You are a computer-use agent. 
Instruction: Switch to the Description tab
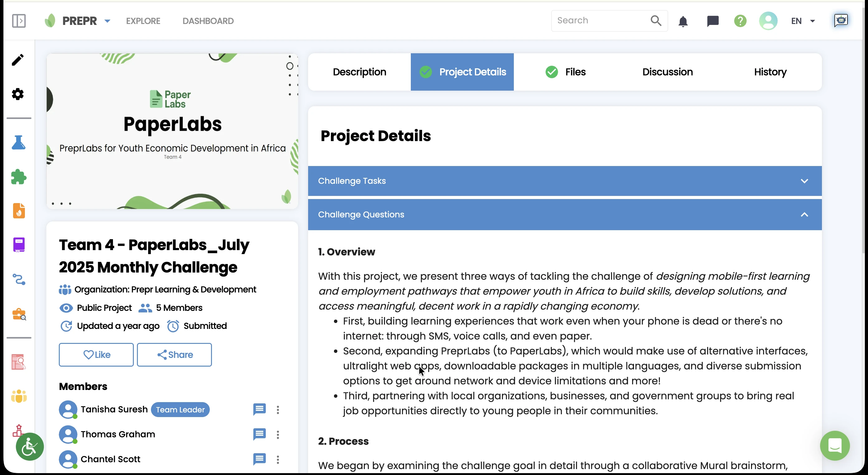pos(359,72)
